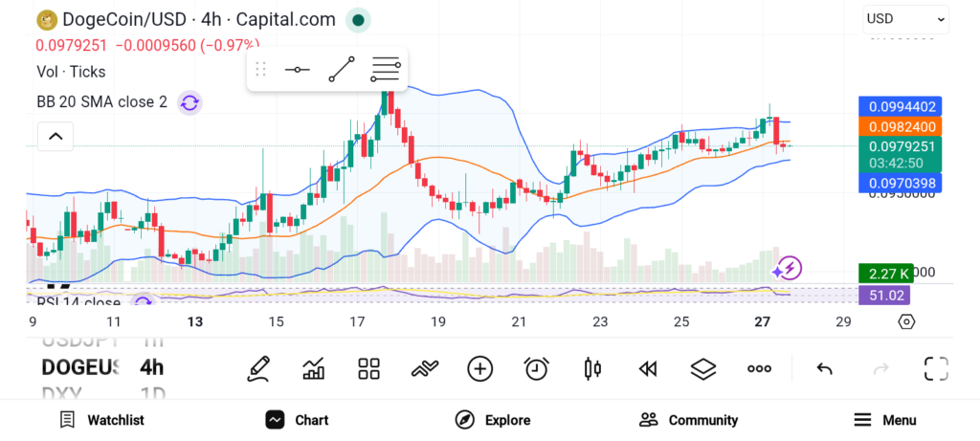Screen dimensions: 980x441
Task: Collapse the indicator legend with the chevron
Action: pos(56,137)
